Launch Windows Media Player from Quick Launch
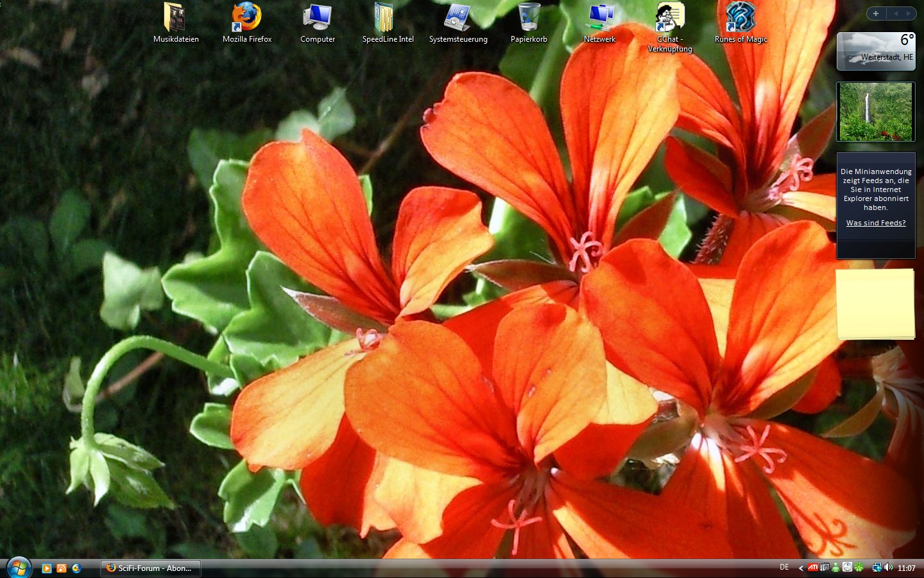Screen dimensions: 924x578 47,568
